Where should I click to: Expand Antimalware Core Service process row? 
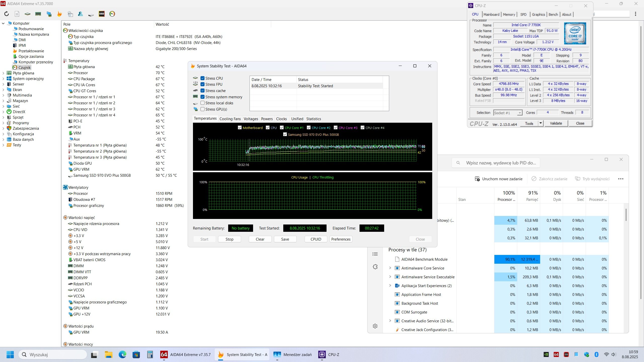[x=390, y=268]
